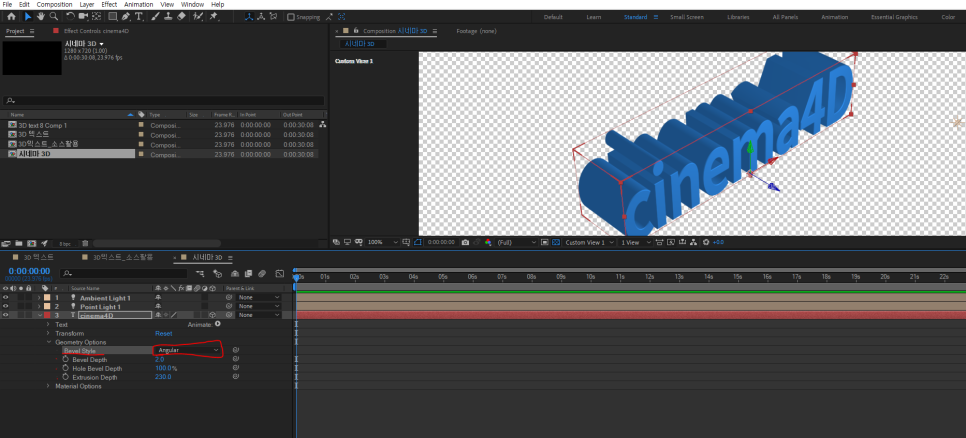Open composition flowchart in the viewer footer

[693, 242]
